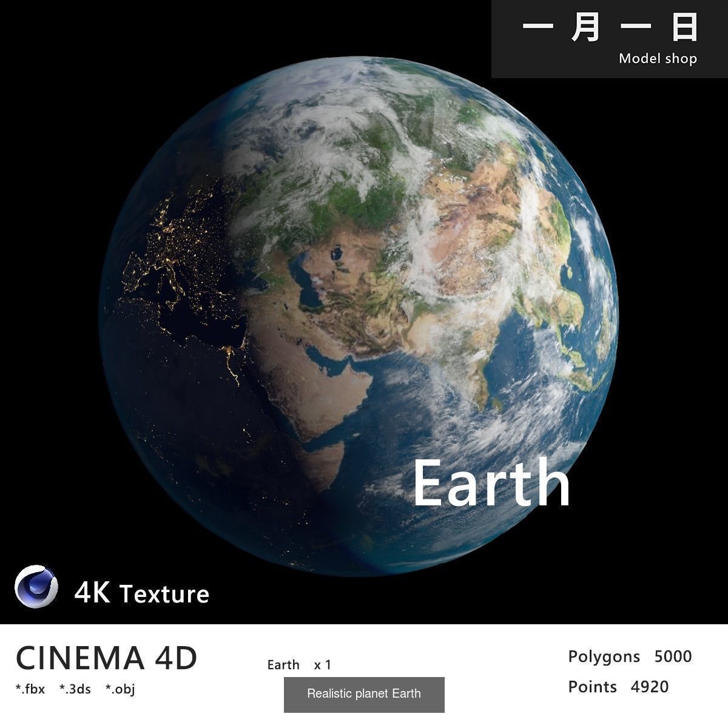Click the 一月一日 shop banner title
728x728 pixels.
coord(610,28)
